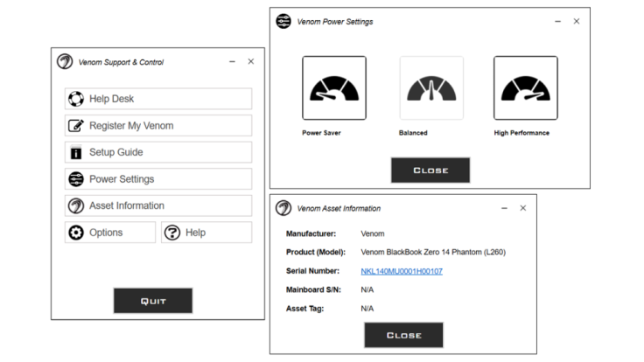644x362 pixels.
Task: Click the Venom Asset Information title text
Action: 339,208
